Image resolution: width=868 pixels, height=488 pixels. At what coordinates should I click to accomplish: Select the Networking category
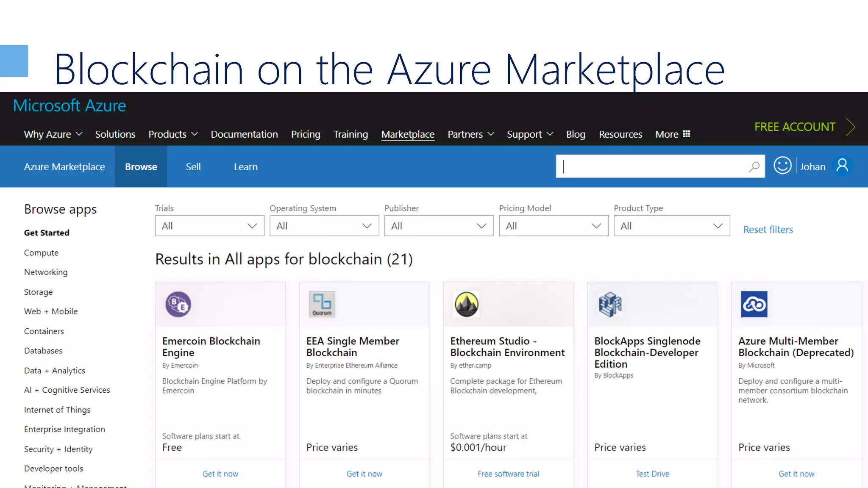[46, 272]
